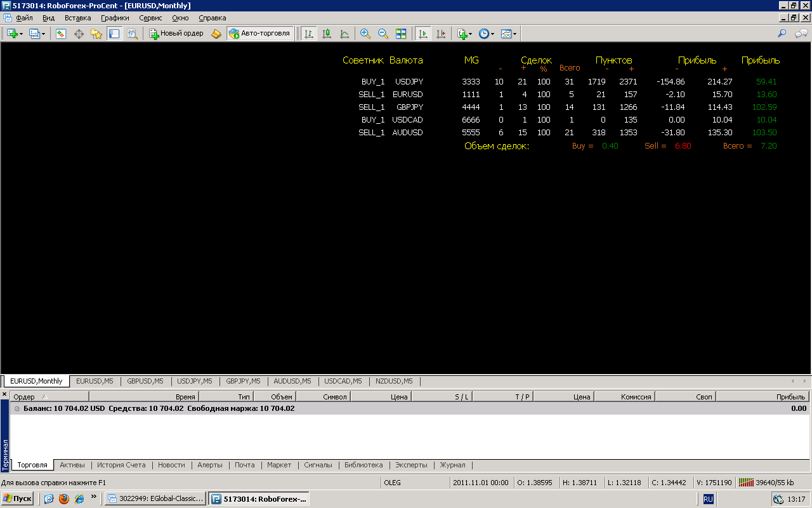Image resolution: width=812 pixels, height=508 pixels.
Task: Open the Файл menu
Action: pyautogui.click(x=24, y=18)
